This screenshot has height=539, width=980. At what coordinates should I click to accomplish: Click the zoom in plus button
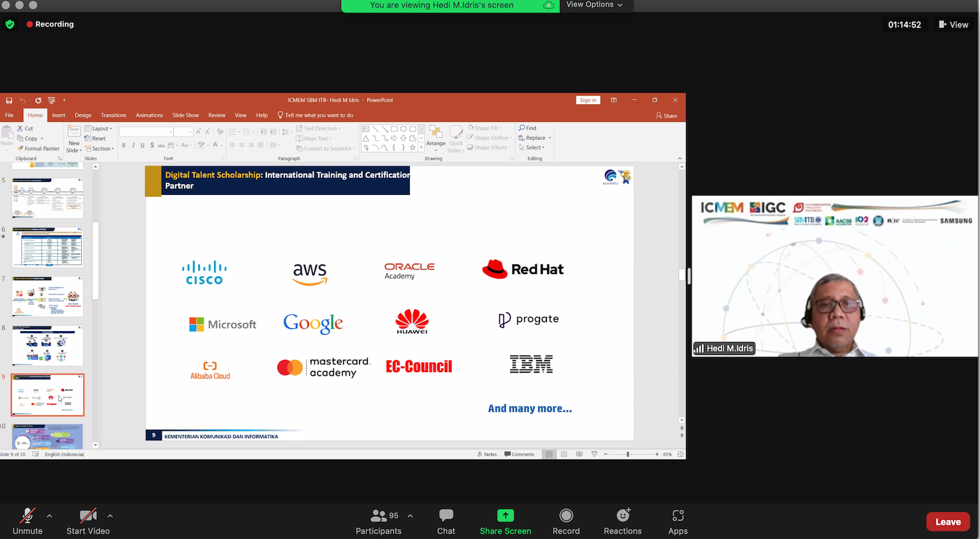pos(657,454)
